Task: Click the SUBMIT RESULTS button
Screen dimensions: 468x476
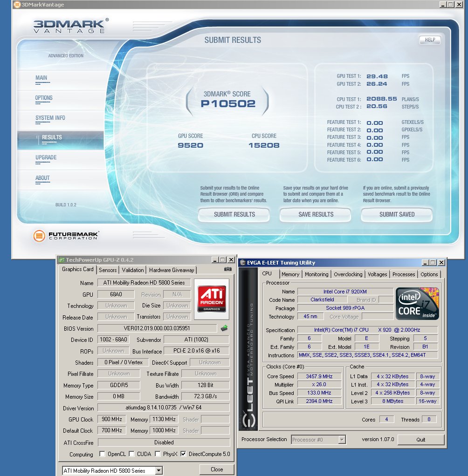Action: point(234,214)
